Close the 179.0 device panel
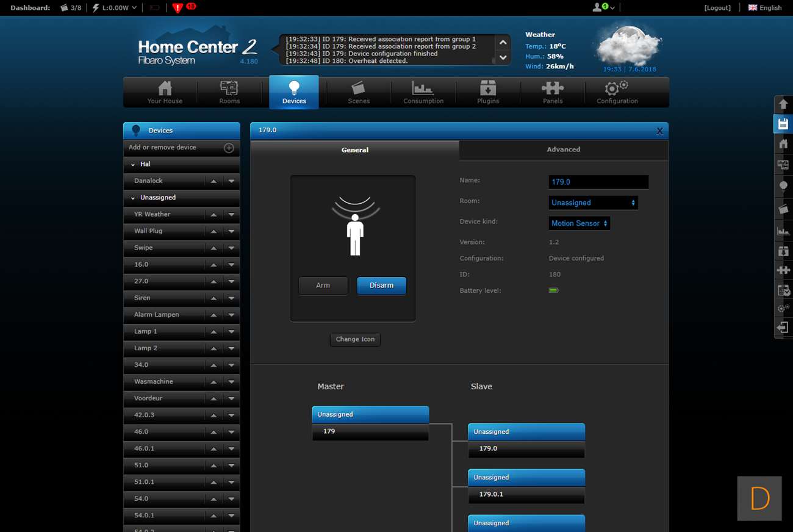 click(x=659, y=131)
